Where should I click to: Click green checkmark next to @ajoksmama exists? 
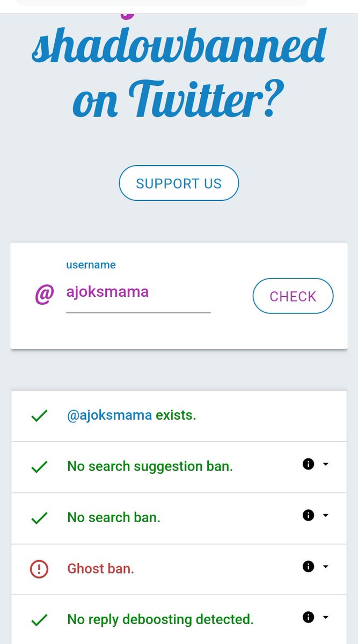click(x=39, y=416)
